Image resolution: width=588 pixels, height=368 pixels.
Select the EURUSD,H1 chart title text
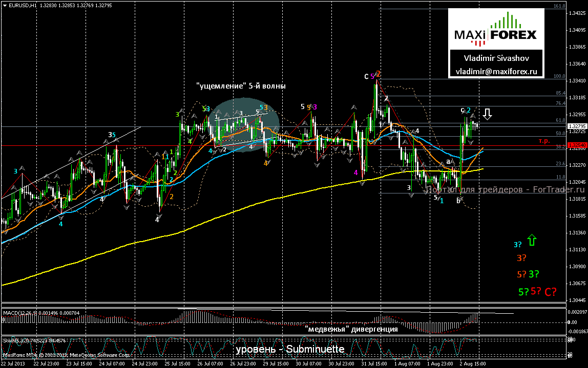[23, 6]
